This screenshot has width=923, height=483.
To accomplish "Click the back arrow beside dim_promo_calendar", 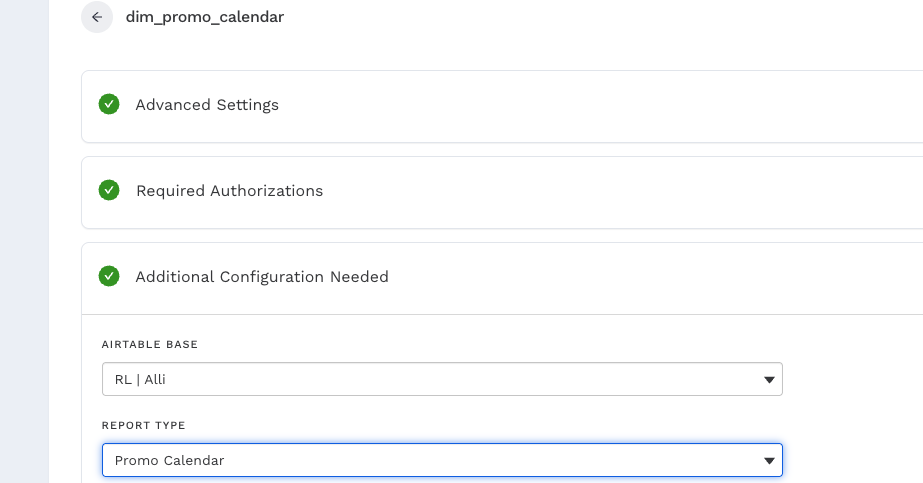I will (x=97, y=17).
